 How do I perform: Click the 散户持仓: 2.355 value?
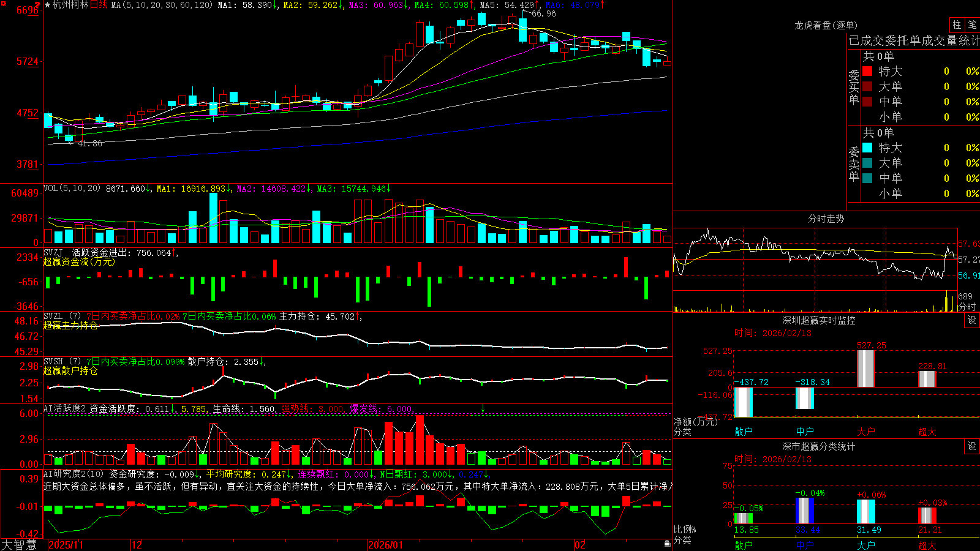pyautogui.click(x=227, y=362)
